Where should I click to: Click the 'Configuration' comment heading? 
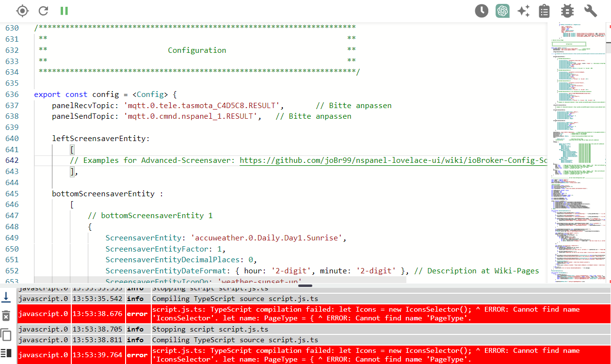tap(197, 50)
